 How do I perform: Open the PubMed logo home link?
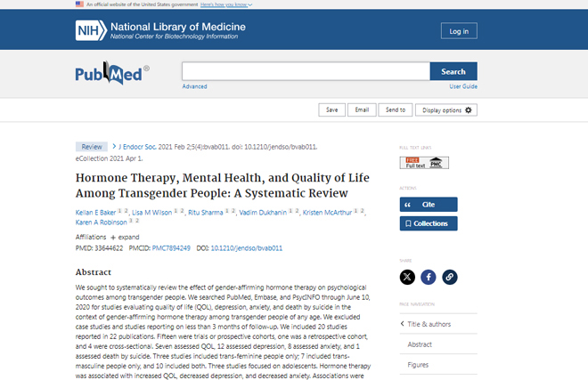[x=112, y=73]
